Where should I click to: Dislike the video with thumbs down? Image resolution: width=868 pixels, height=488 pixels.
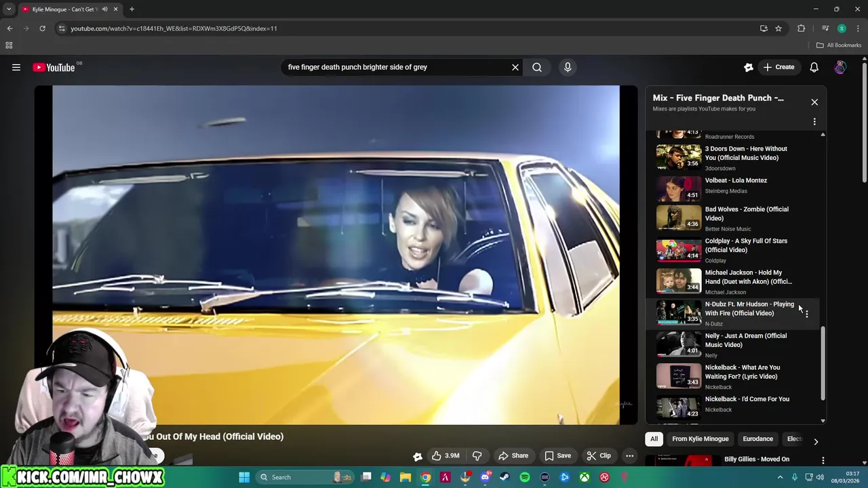click(477, 455)
